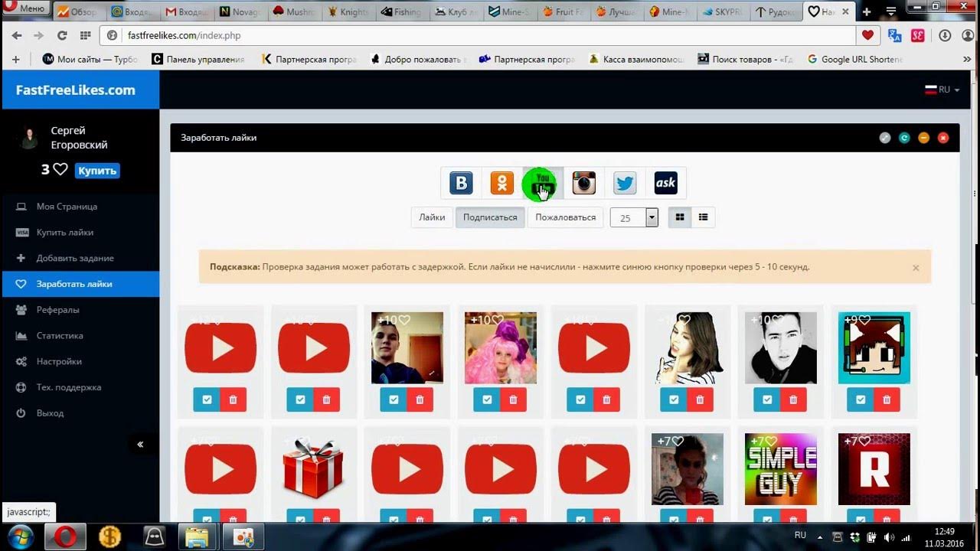The width and height of the screenshot is (980, 551).
Task: Select the VK social network icon
Action: point(461,183)
